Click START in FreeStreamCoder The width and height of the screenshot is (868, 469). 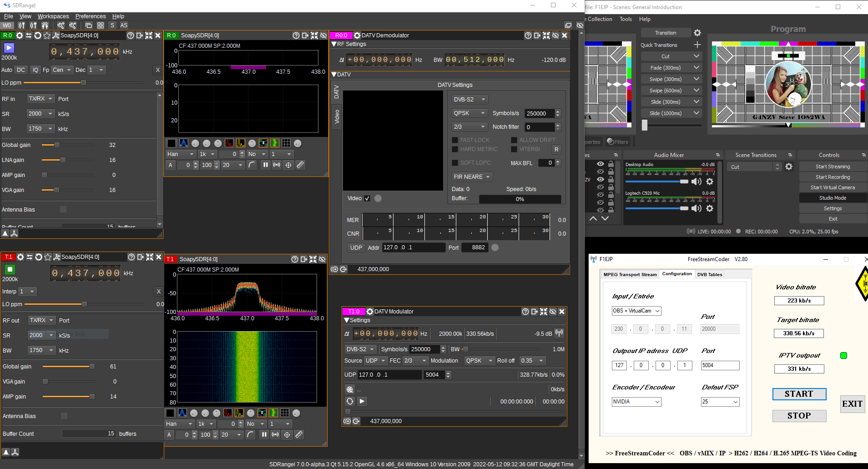(x=799, y=394)
